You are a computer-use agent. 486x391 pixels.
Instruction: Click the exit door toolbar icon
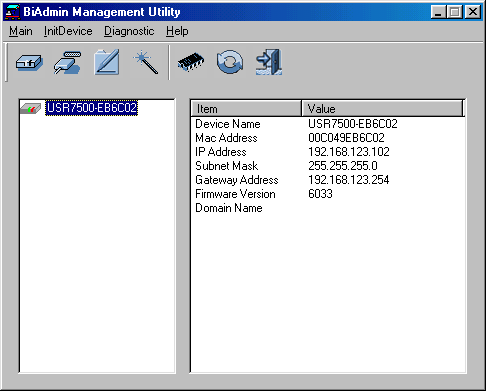[269, 62]
